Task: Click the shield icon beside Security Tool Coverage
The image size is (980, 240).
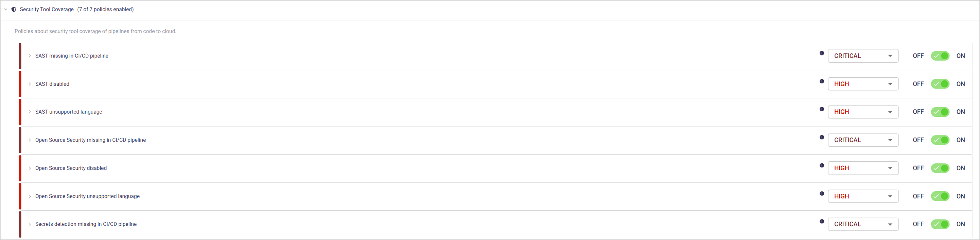Action: click(14, 10)
